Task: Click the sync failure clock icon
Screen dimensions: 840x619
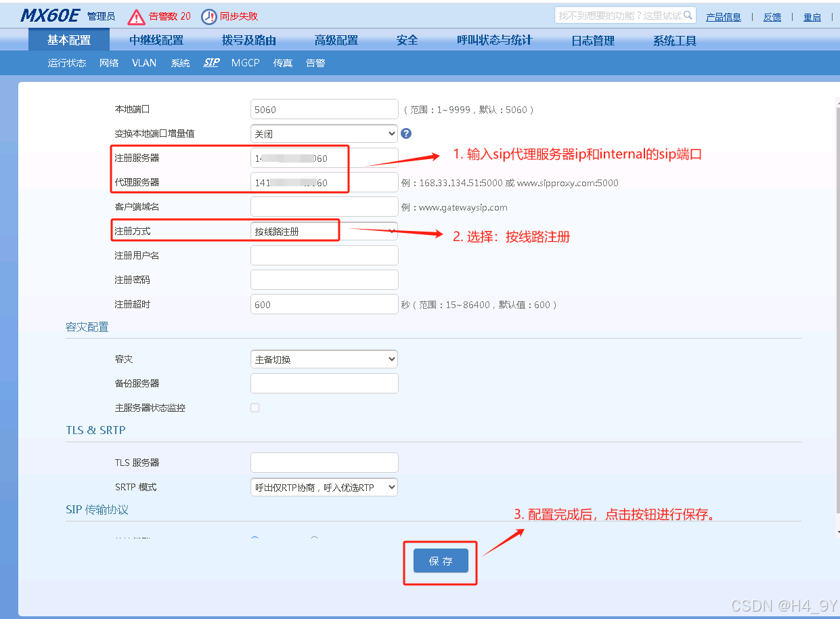Action: 209,16
